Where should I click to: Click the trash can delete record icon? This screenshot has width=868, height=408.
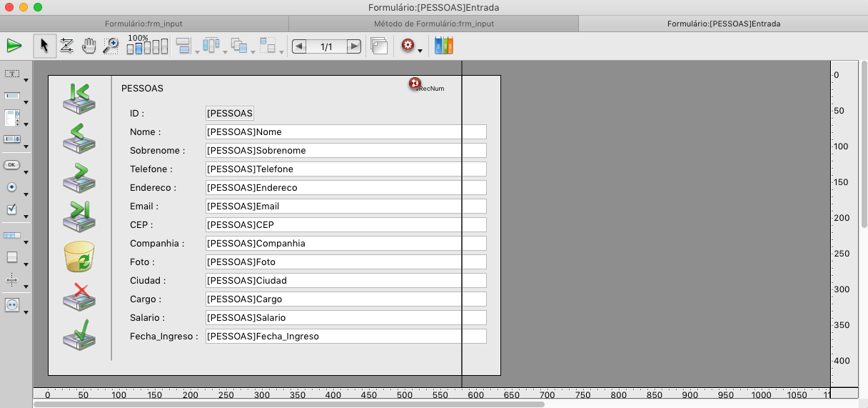pos(79,256)
